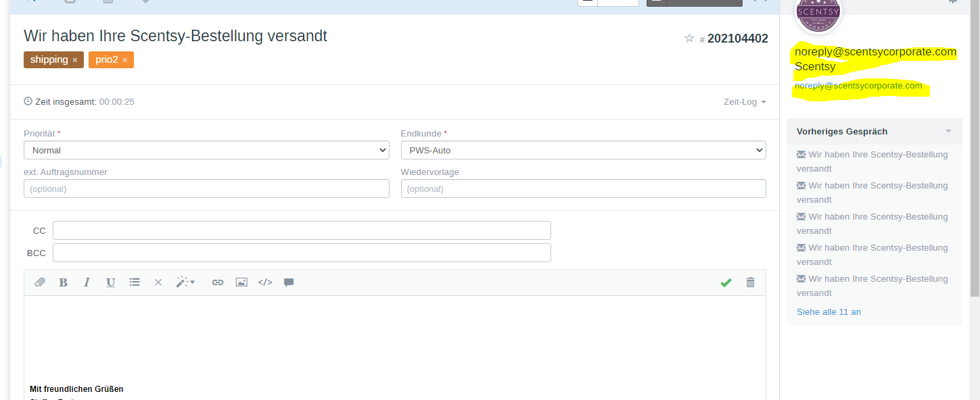Click the clock icon beside Zeit insgesamt
Image resolution: width=980 pixels, height=400 pixels.
(28, 101)
